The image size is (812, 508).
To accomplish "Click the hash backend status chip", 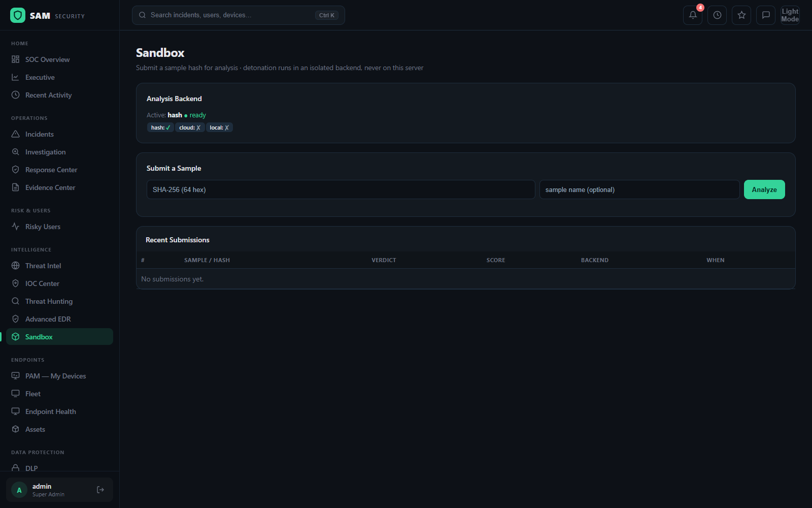I will point(160,128).
